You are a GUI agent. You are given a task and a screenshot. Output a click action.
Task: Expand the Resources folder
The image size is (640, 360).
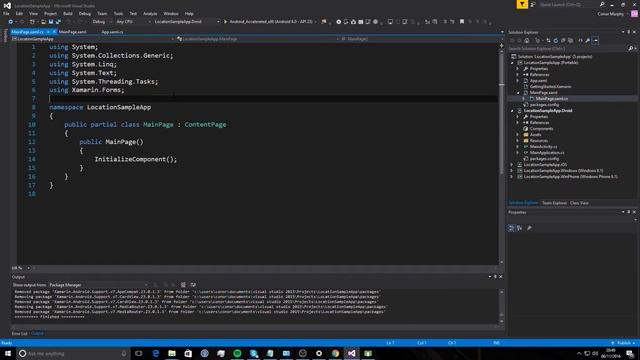tap(518, 141)
